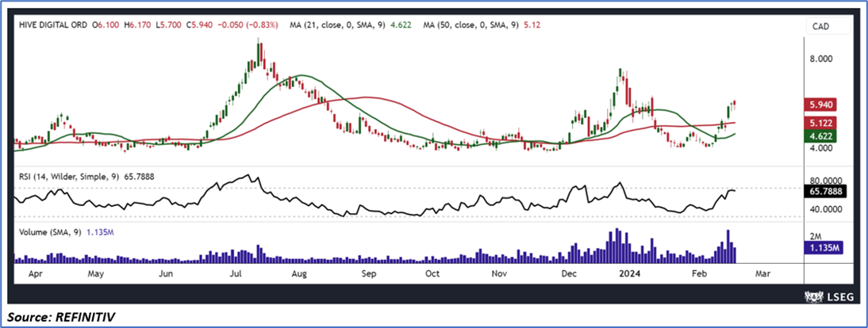Image resolution: width=868 pixels, height=328 pixels.
Task: Click the L5.700 low price value
Action: click(169, 25)
